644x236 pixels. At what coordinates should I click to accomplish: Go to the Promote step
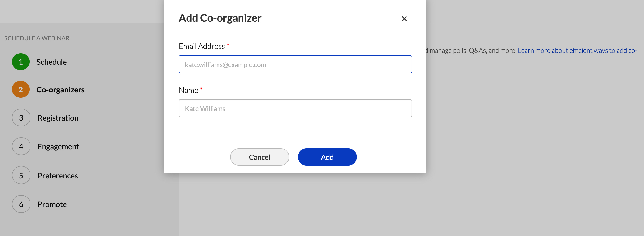52,204
